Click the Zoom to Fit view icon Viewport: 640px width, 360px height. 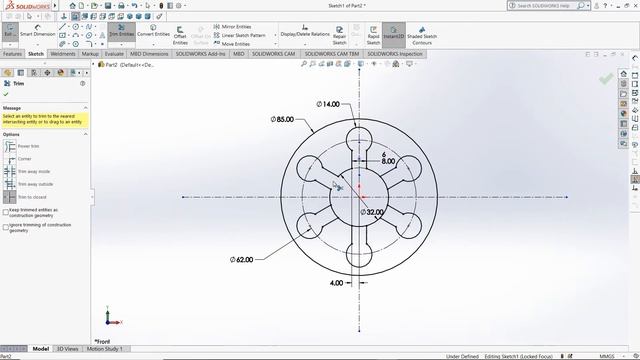(x=304, y=64)
